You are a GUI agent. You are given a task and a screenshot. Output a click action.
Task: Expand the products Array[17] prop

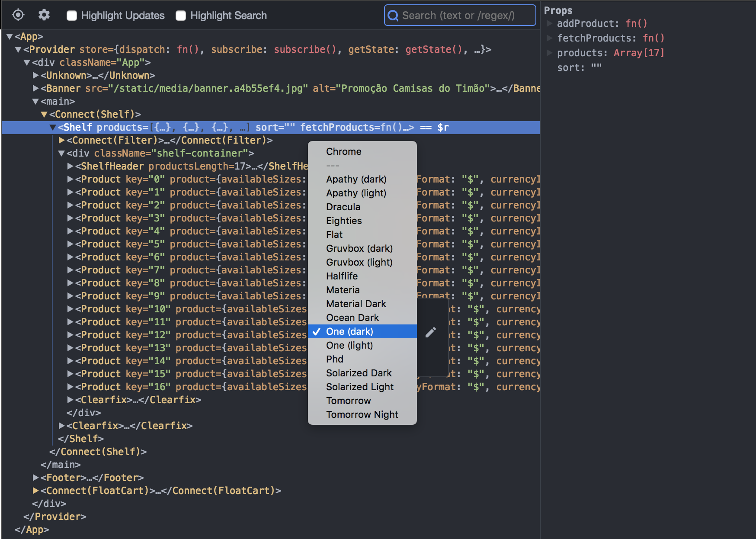(550, 53)
